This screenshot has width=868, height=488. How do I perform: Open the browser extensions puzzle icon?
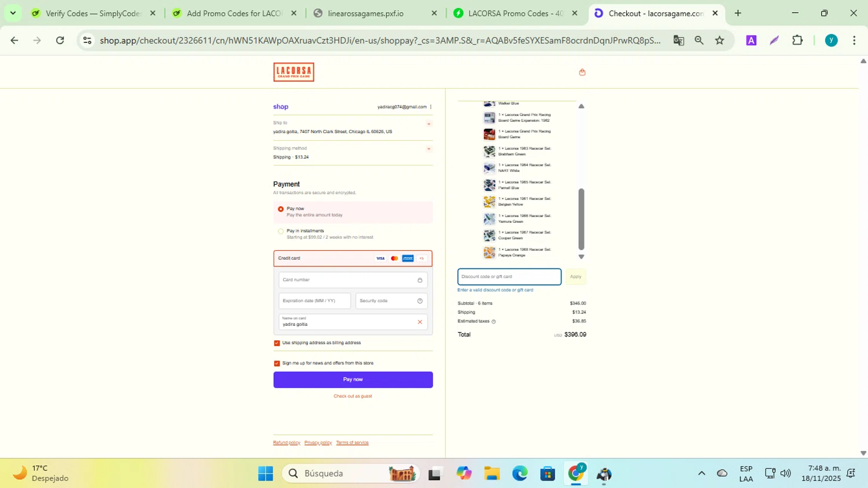[x=797, y=41]
